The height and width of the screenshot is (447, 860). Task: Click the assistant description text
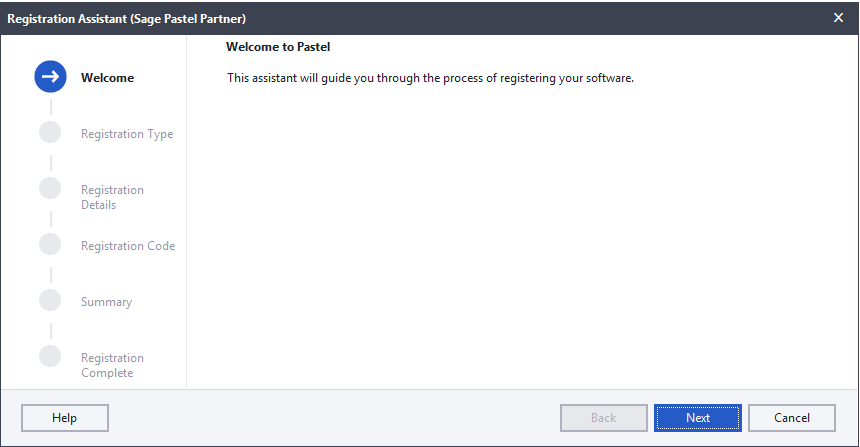click(431, 78)
